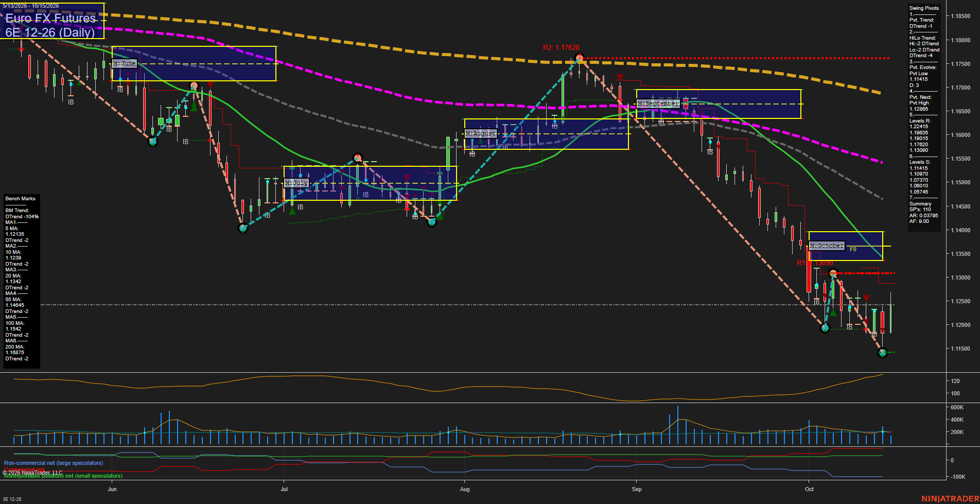Click the M:July monthly range label
The width and height of the screenshot is (980, 504).
tap(296, 183)
